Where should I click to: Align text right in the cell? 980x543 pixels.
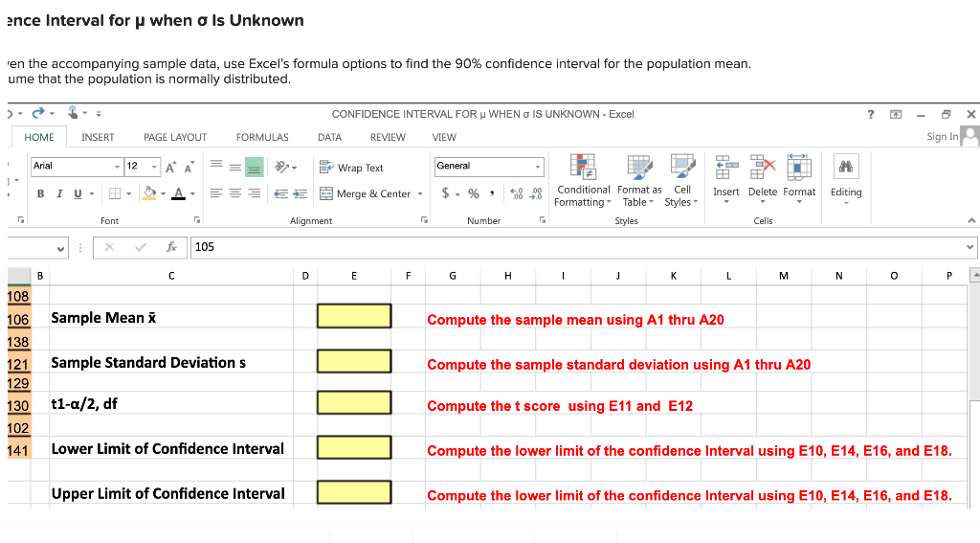tap(254, 193)
